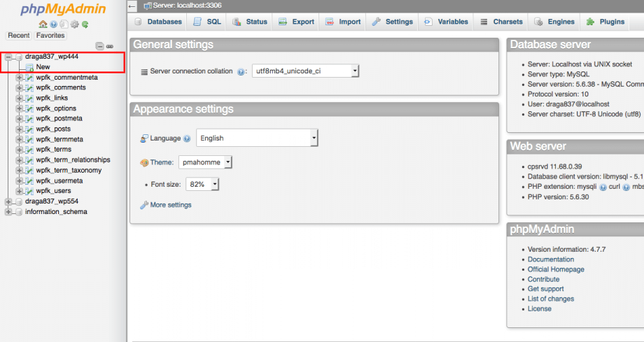The image size is (644, 342).
Task: Open the More settings link
Action: (171, 205)
